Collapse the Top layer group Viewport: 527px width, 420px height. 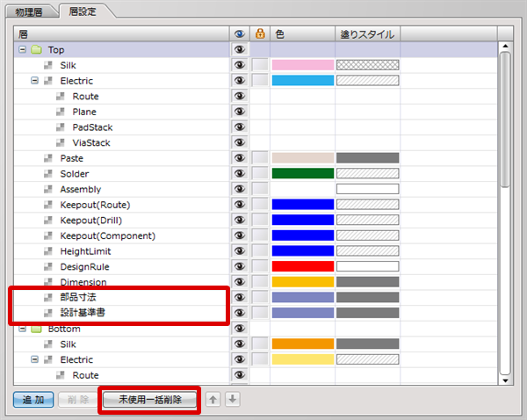pyautogui.click(x=22, y=50)
